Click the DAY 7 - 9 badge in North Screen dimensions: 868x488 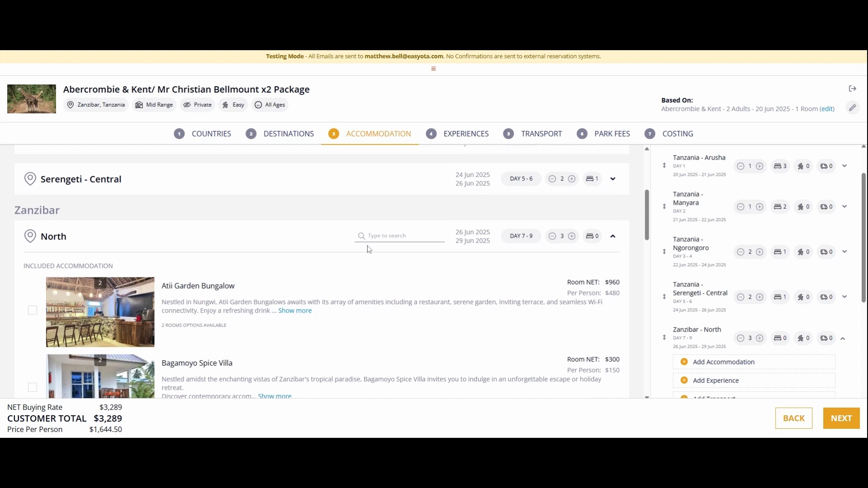coord(521,236)
